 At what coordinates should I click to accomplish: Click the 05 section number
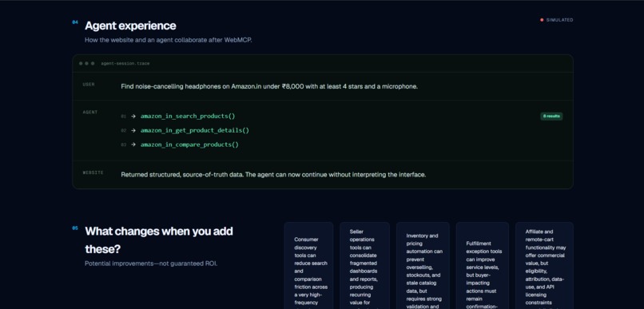pos(75,228)
